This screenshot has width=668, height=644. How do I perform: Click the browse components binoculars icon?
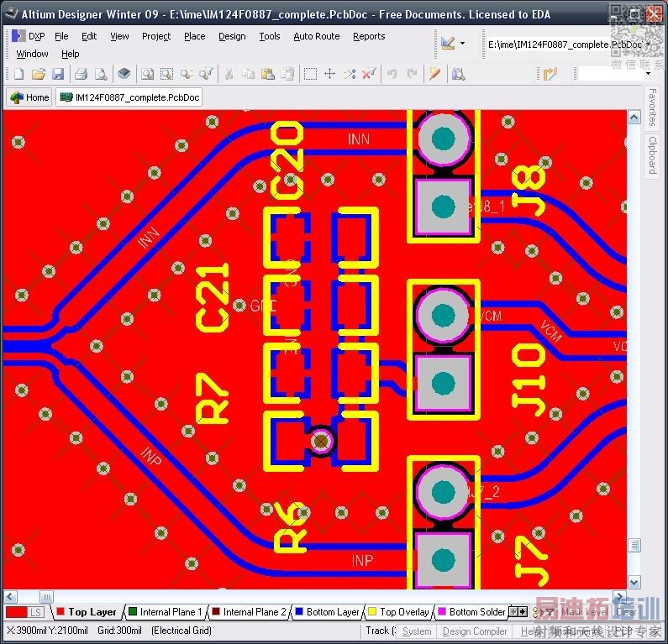click(x=459, y=74)
